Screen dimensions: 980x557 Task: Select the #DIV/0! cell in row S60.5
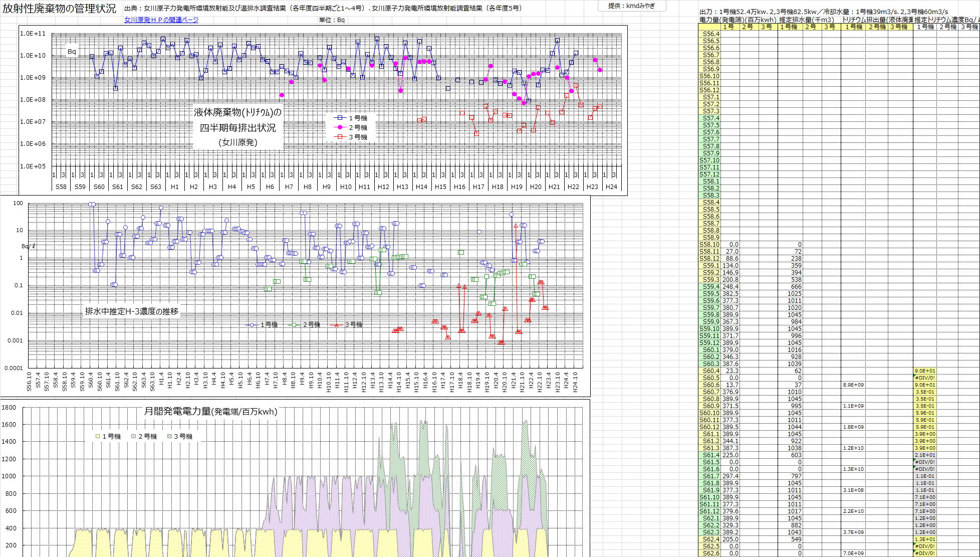coord(925,378)
